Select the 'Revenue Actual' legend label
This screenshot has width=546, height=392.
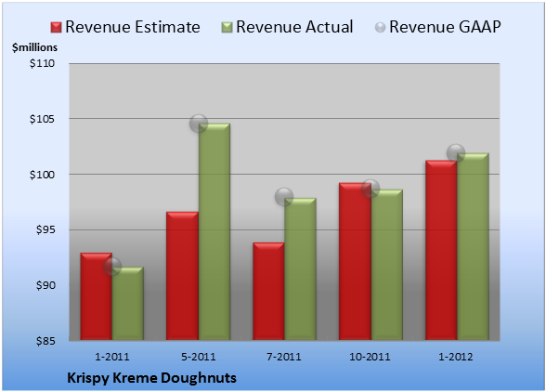click(x=294, y=27)
